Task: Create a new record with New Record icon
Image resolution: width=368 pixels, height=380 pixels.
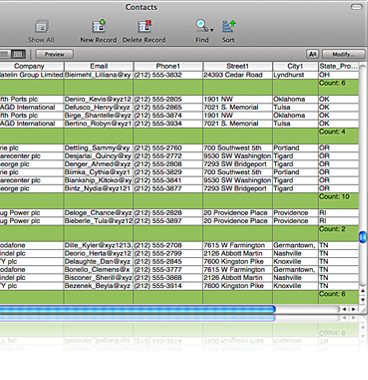Action: (99, 26)
